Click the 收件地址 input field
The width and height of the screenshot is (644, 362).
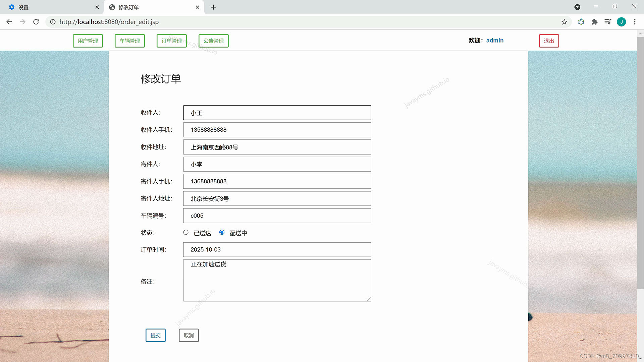(277, 147)
